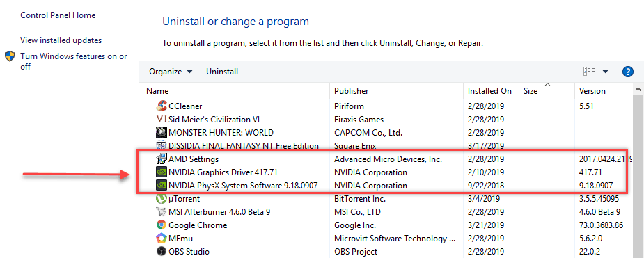
Task: Click install date 2/10/2019
Action: [x=486, y=172]
